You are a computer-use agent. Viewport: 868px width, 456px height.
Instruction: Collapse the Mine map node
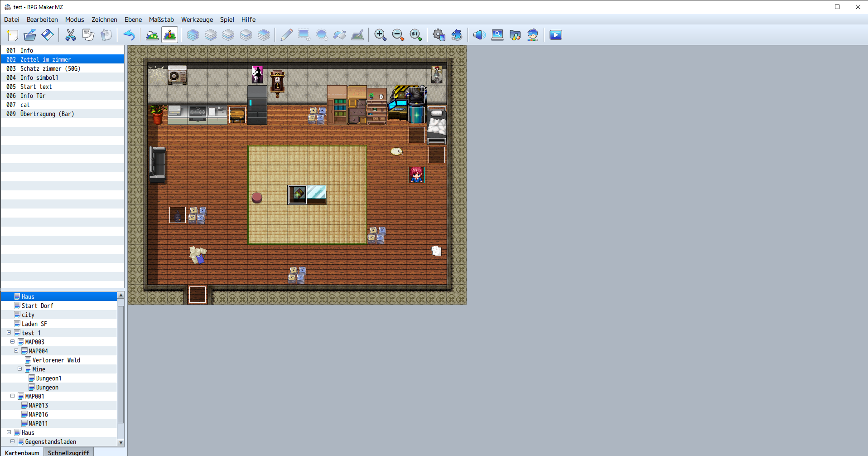[20, 369]
